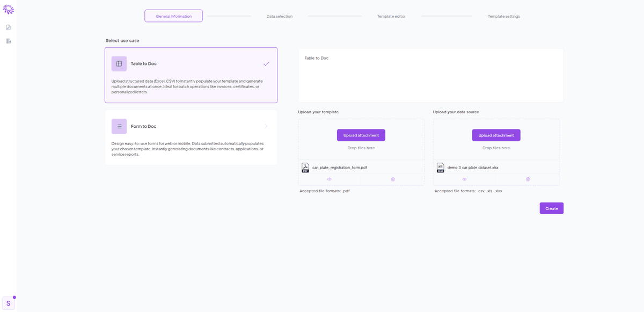Screen dimensions: 644x312
Task: Open the S chat widget at bottom left
Action: tap(8, 302)
